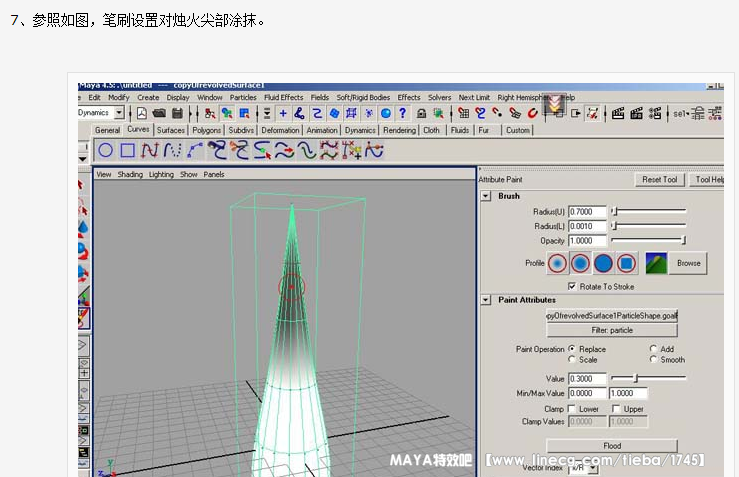Viewport: 739px width, 477px height.
Task: Choose the square brush profile
Action: pyautogui.click(x=626, y=264)
